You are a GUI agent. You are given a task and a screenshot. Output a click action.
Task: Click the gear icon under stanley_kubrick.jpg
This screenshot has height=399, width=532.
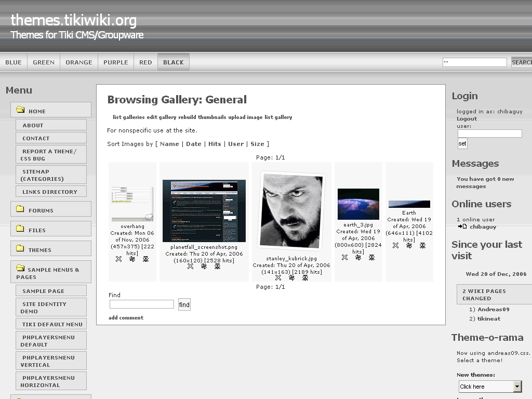point(305,277)
